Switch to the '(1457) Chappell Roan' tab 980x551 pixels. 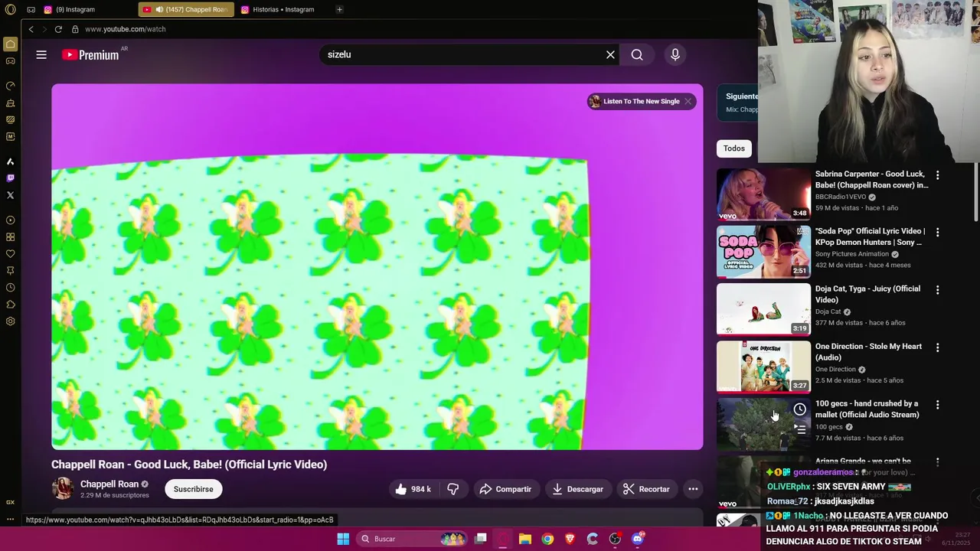[186, 9]
